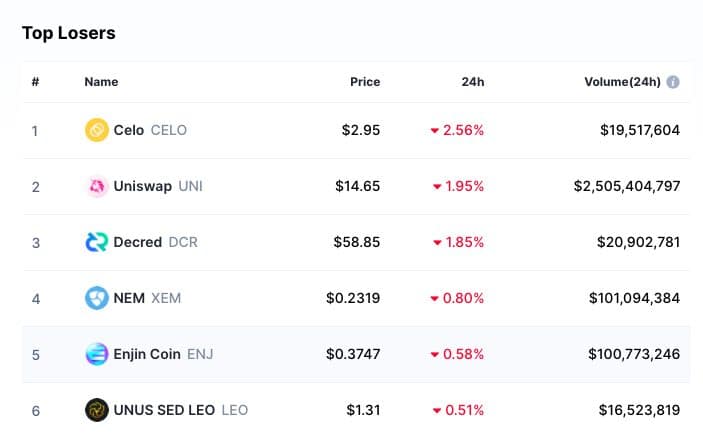The image size is (703, 436).
Task: Click the NEM coin logo icon
Action: point(97,298)
